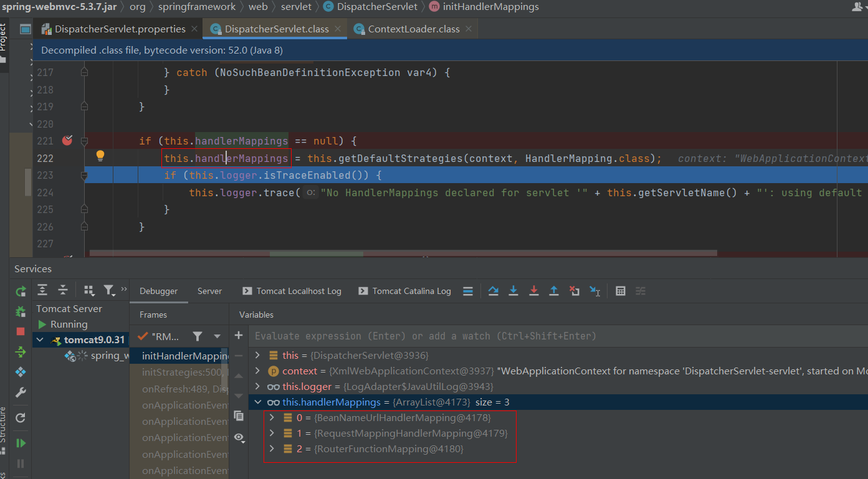This screenshot has height=479, width=868.
Task: Click the Run to Cursor icon
Action: [x=595, y=291]
